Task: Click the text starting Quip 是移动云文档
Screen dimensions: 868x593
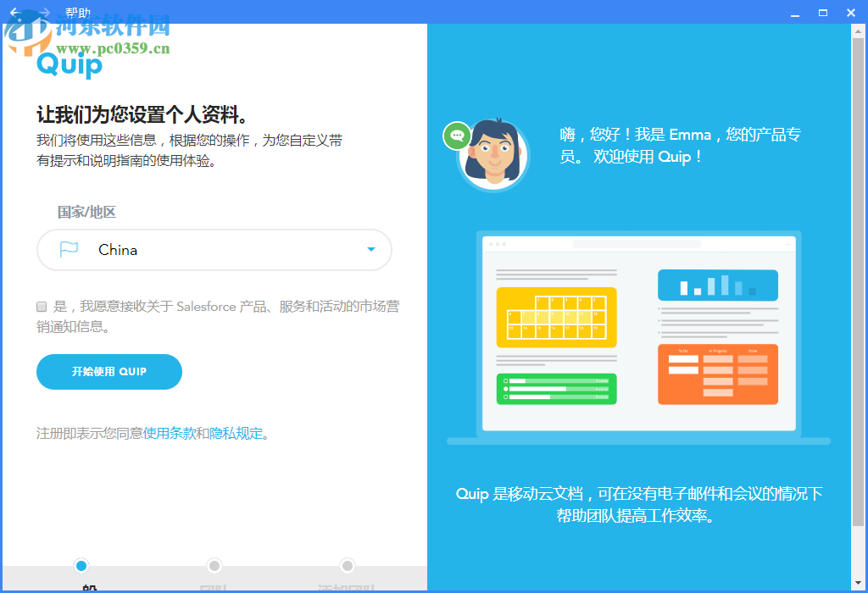Action: click(639, 505)
